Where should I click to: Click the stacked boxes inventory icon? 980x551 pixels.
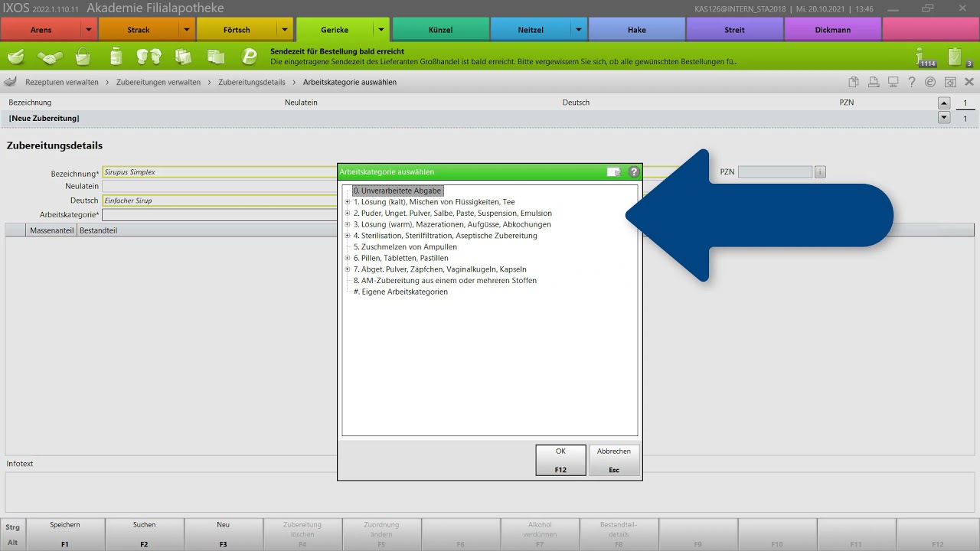coord(183,57)
